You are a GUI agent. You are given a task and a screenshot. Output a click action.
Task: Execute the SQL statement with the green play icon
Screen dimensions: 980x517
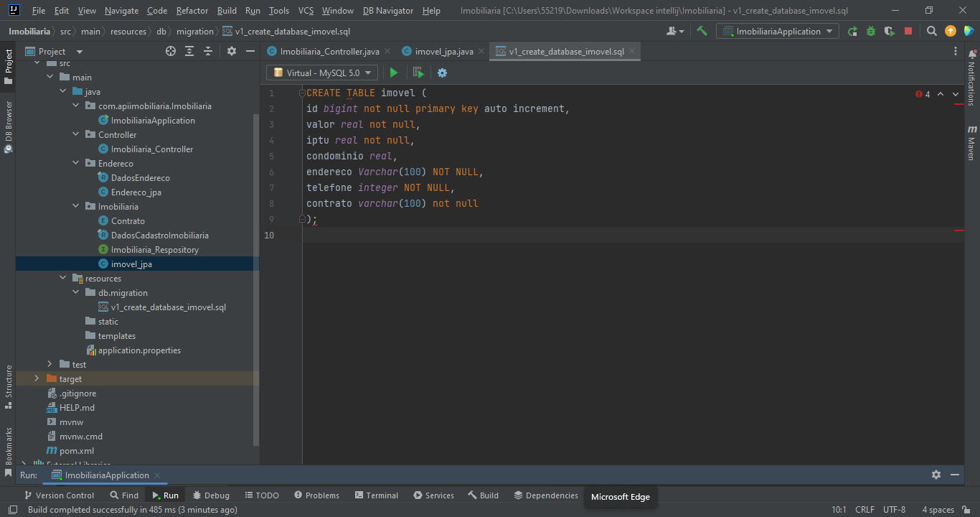[x=393, y=73]
